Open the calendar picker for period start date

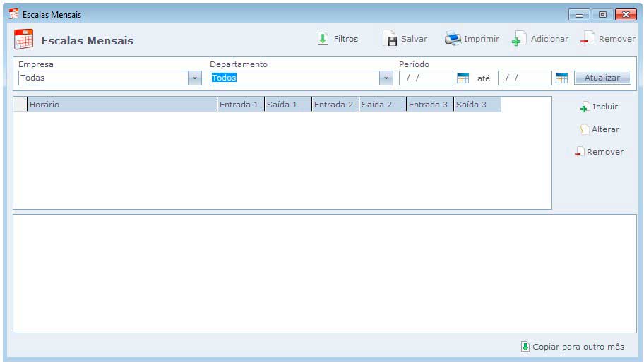(x=463, y=78)
